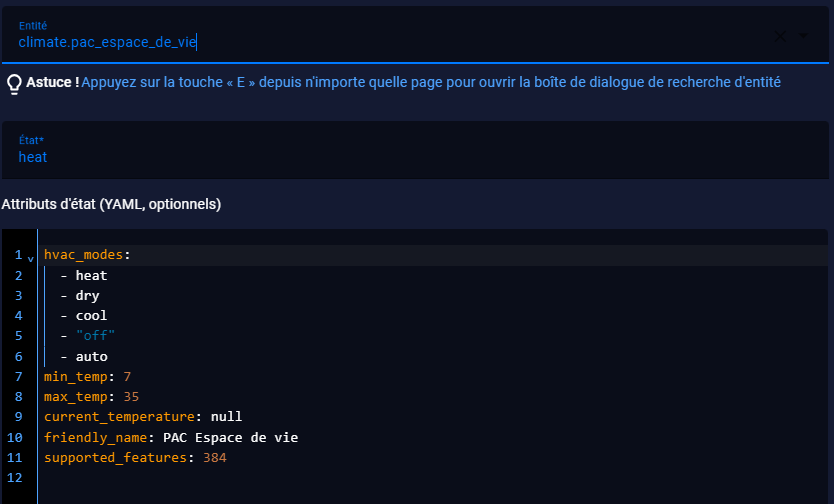Click the dry item on YAML line 3
834x504 pixels.
(88, 296)
